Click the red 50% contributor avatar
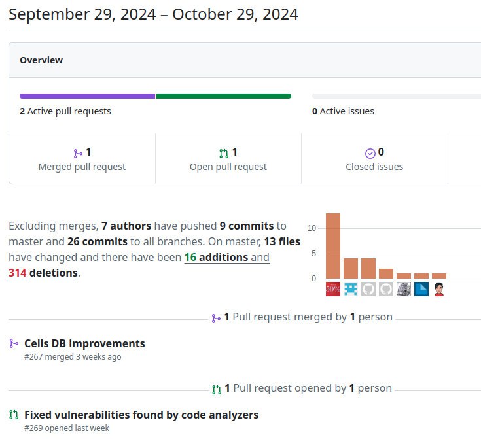Screen dimensions: 481x448 pyautogui.click(x=333, y=289)
